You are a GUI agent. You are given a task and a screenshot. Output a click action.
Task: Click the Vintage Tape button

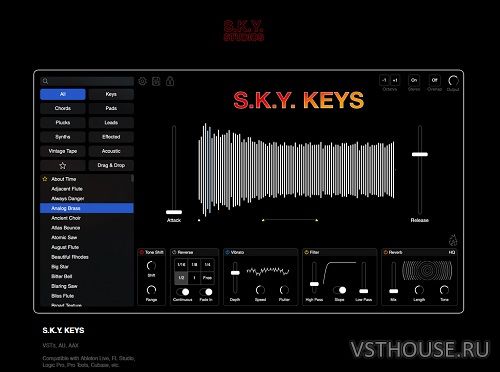tap(63, 151)
